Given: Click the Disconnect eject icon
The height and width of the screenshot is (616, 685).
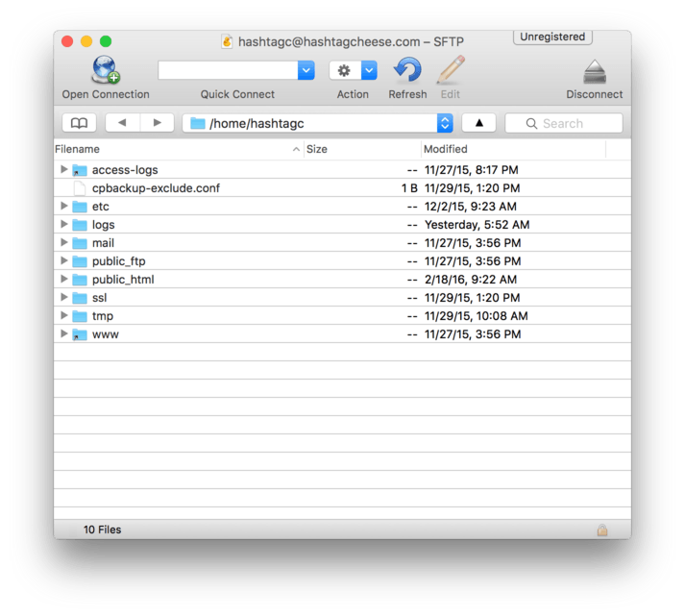Looking at the screenshot, I should 594,72.
